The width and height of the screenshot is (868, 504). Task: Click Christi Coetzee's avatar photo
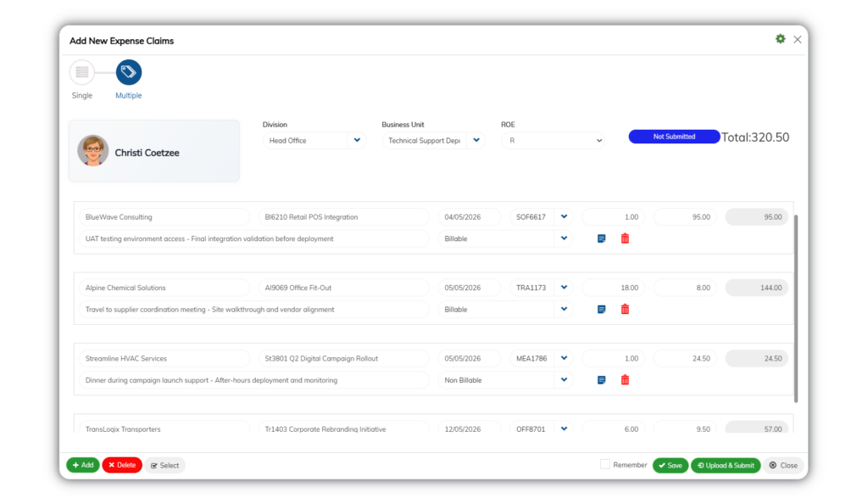click(92, 151)
